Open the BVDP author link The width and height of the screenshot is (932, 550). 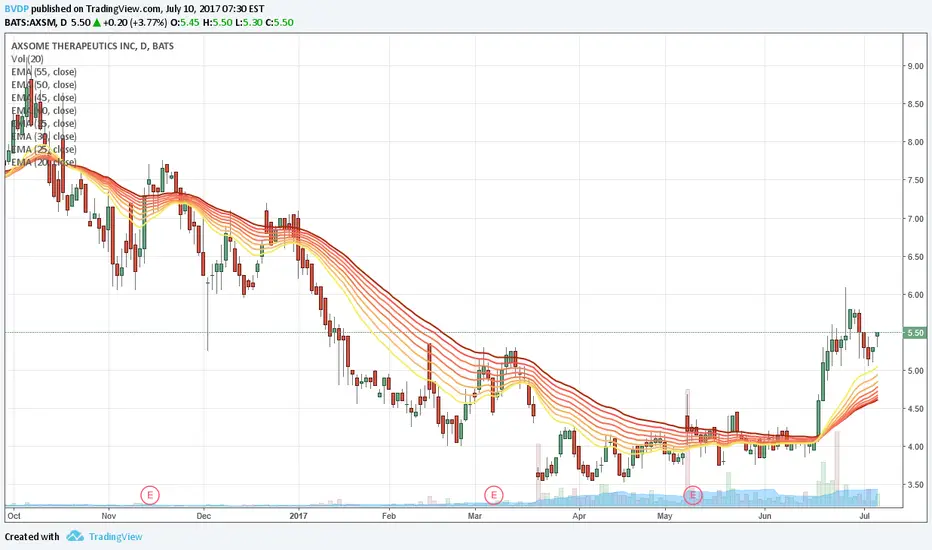coord(17,9)
